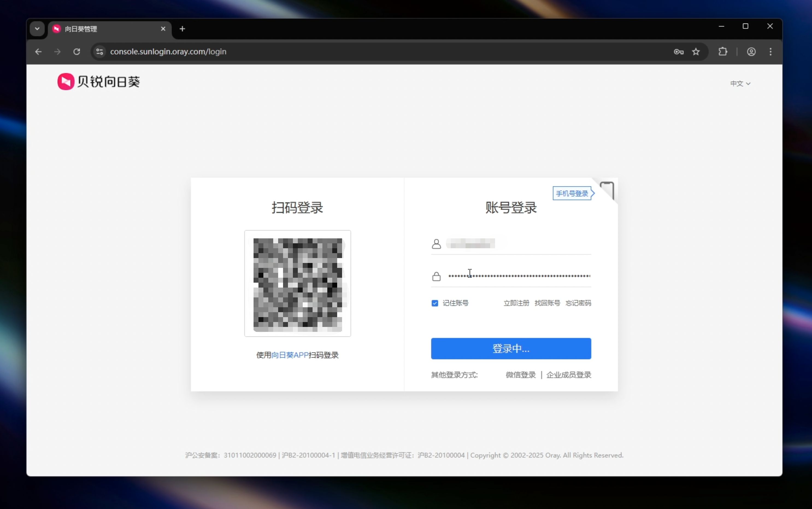Click the 企业成员登录 link
This screenshot has width=812, height=509.
pyautogui.click(x=569, y=375)
